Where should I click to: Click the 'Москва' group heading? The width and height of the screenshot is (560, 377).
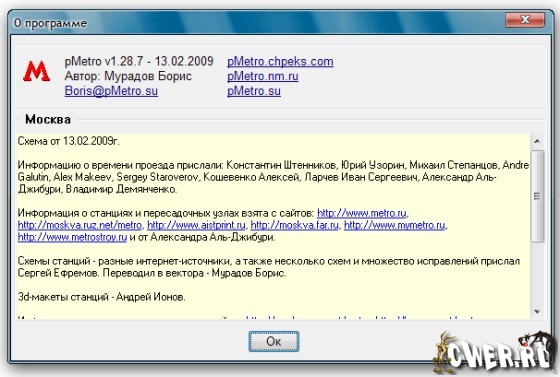48,119
